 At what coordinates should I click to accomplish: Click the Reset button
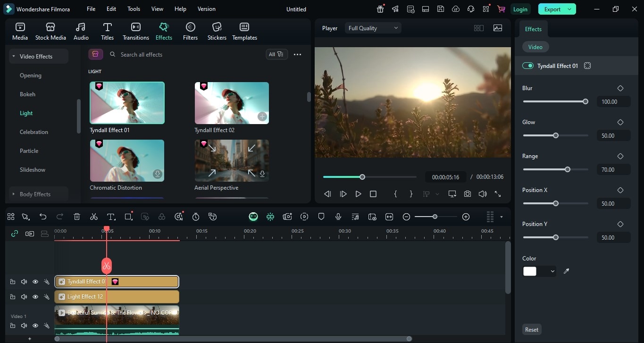532,330
